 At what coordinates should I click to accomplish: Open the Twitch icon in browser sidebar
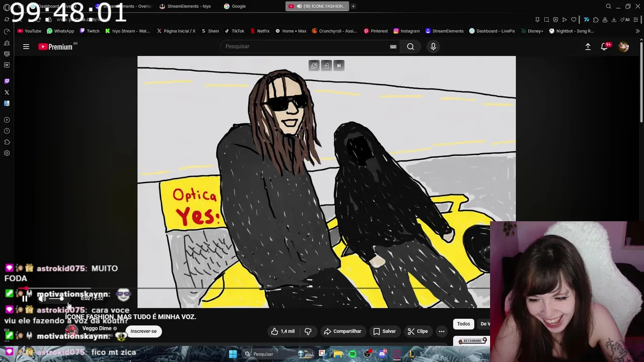pyautogui.click(x=7, y=81)
